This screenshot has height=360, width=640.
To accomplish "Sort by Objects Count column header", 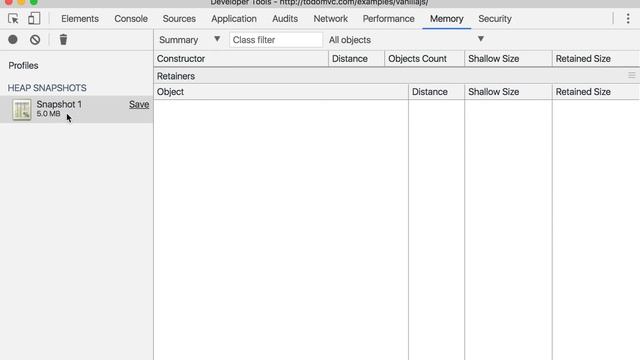I will pyautogui.click(x=424, y=59).
